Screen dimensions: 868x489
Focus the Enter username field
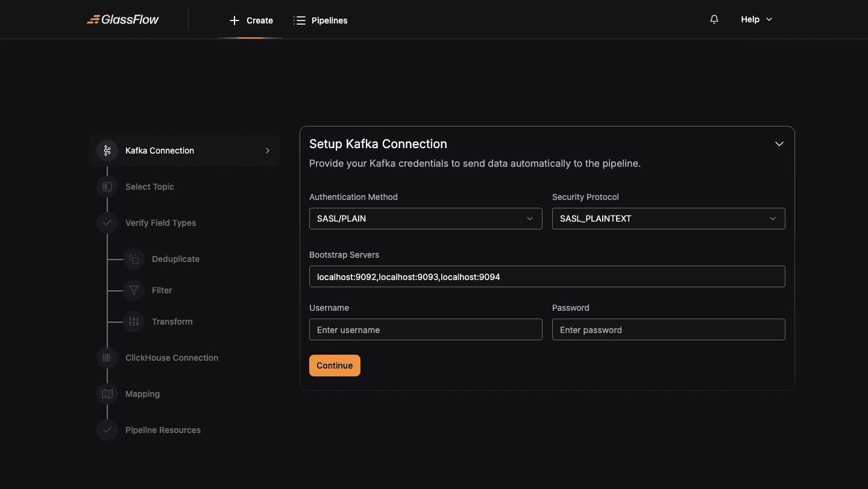[x=426, y=329]
